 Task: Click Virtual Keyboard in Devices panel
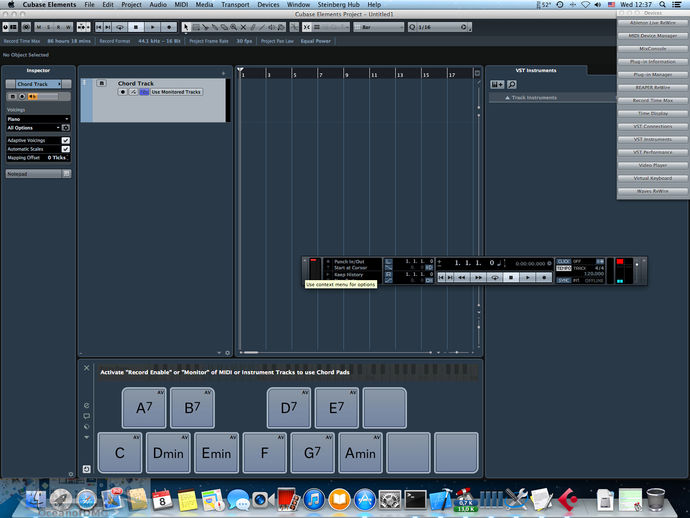click(653, 178)
